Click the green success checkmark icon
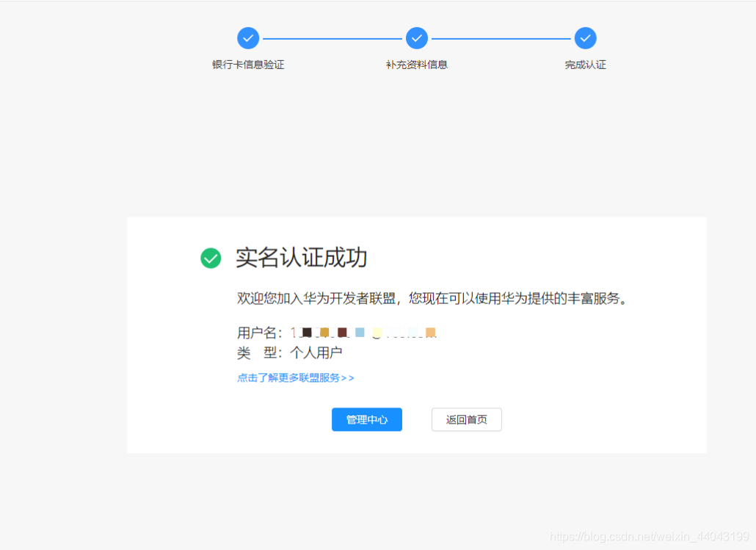 pyautogui.click(x=211, y=258)
